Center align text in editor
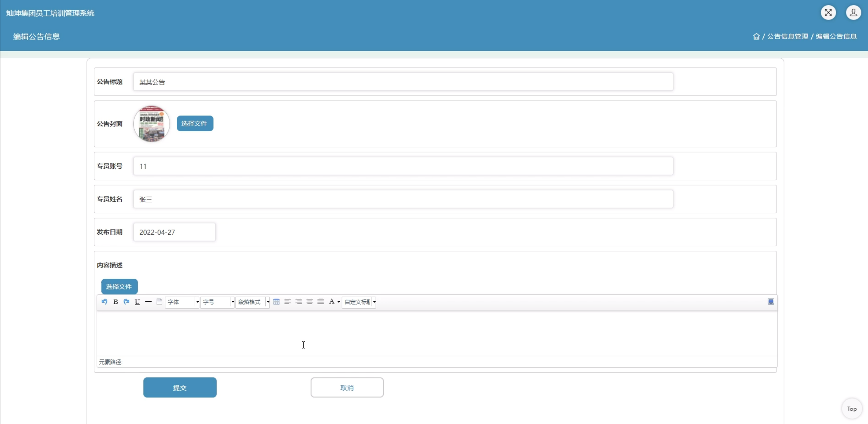 point(310,302)
